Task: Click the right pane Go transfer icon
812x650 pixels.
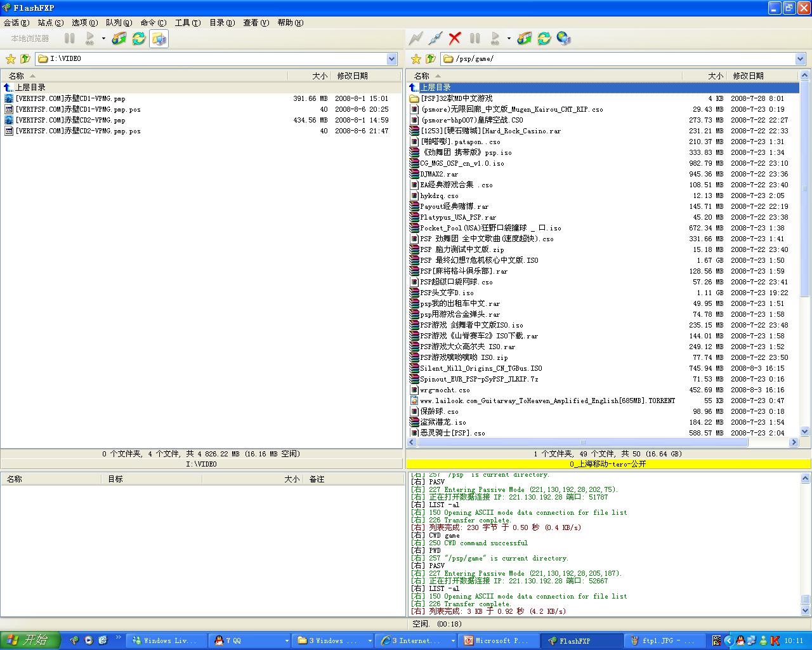Action: 495,39
